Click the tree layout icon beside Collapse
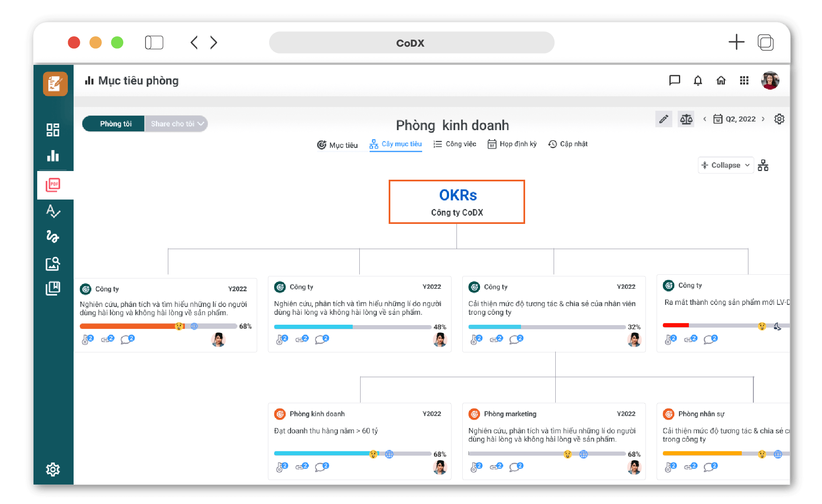This screenshot has width=822, height=504. [763, 165]
